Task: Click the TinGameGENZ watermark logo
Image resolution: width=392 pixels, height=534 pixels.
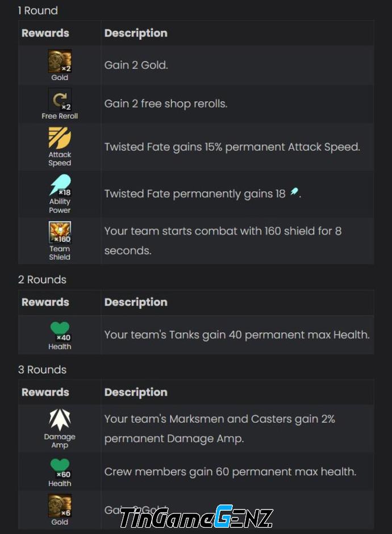Action: point(197,517)
